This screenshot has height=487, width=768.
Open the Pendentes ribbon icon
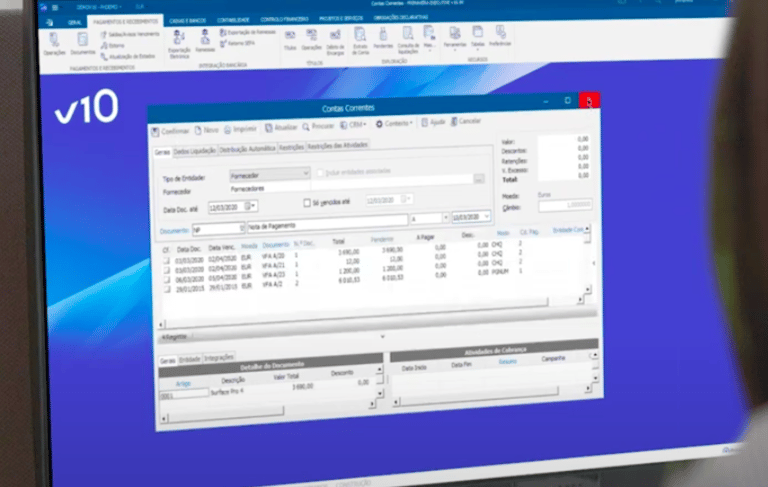[383, 38]
